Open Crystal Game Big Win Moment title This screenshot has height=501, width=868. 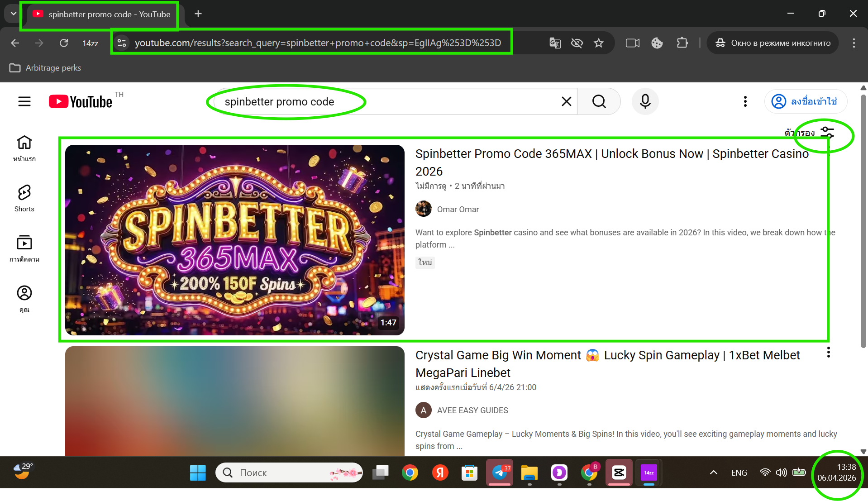point(607,364)
